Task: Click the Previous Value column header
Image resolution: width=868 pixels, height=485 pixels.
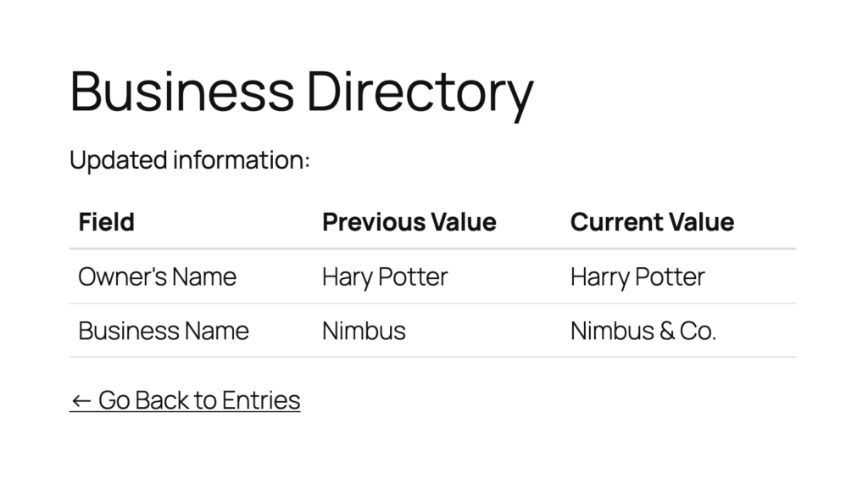Action: [x=409, y=222]
